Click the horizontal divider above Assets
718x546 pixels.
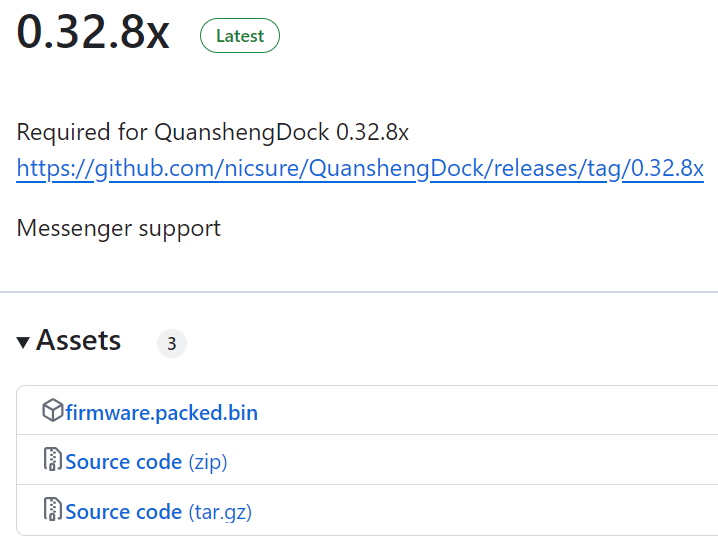click(359, 292)
